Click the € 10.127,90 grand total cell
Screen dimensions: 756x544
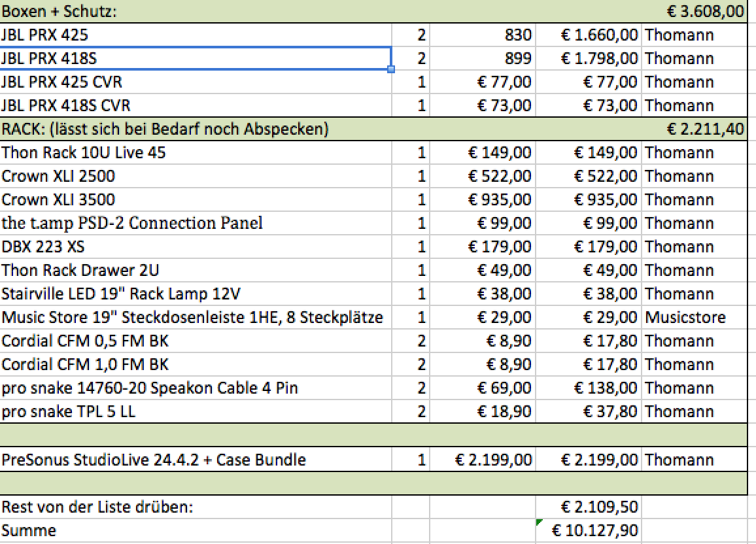(x=588, y=530)
